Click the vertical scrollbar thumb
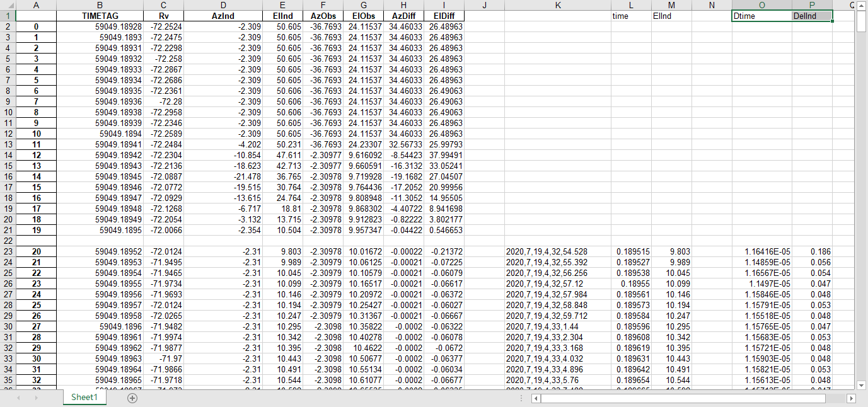The width and height of the screenshot is (868, 407). tap(862, 22)
